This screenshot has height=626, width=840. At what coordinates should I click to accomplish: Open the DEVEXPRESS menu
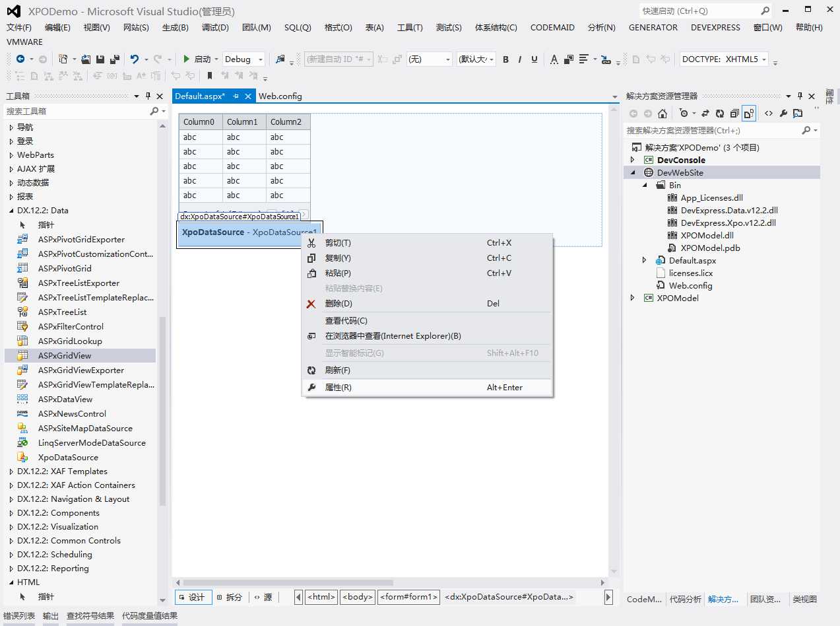pyautogui.click(x=715, y=27)
